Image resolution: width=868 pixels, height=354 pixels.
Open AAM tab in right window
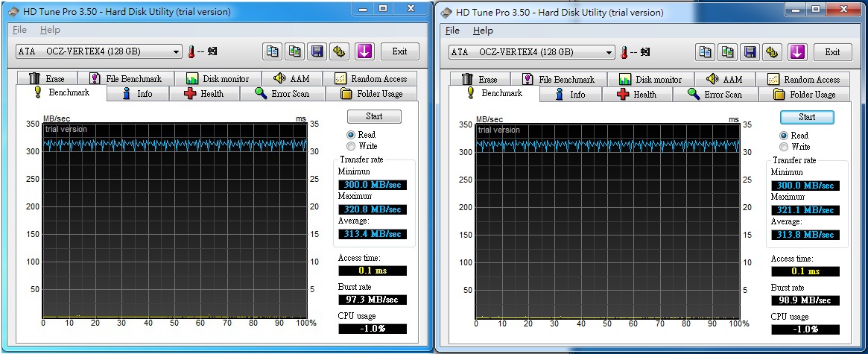pos(725,79)
